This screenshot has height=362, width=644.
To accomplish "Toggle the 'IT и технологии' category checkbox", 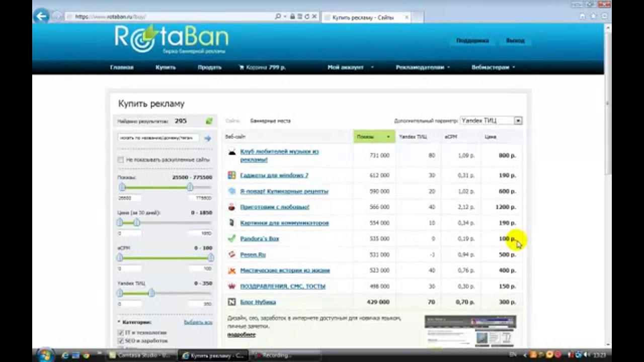I will 120,332.
